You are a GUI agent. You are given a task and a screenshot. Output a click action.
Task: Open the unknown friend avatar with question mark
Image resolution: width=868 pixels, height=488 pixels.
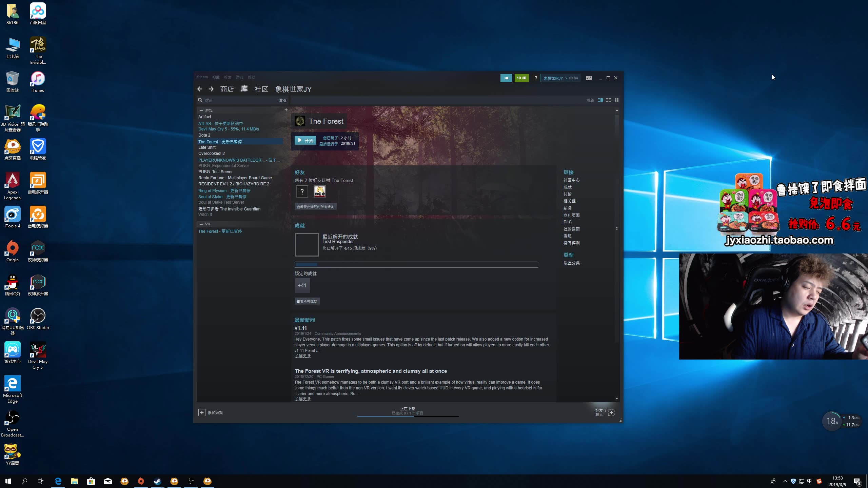click(302, 191)
